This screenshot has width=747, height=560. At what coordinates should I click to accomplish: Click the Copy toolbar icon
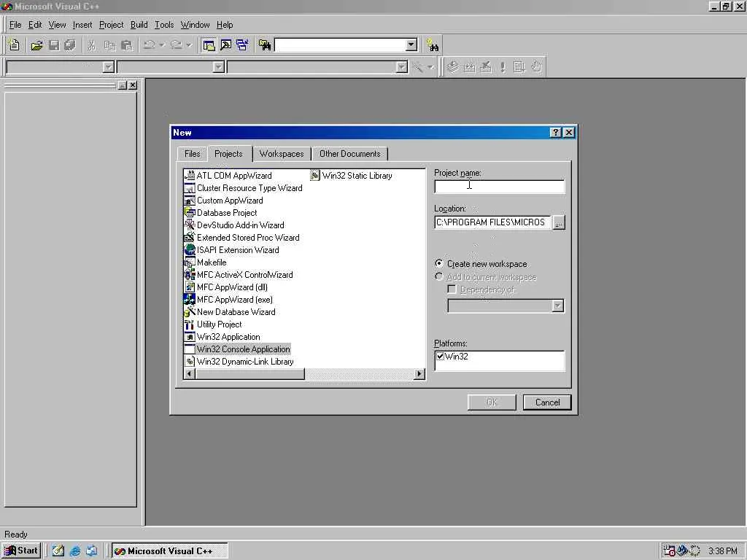click(x=109, y=45)
